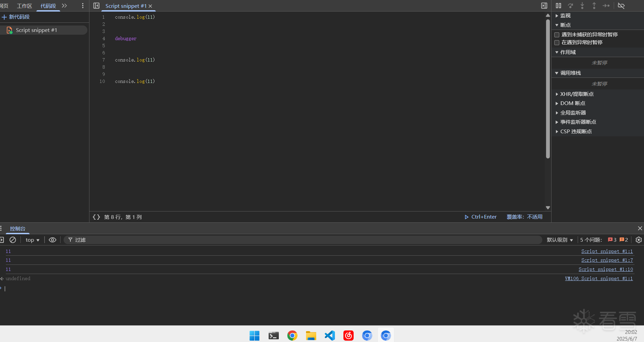Screen dimensions: 644x342
Task: Switch to the 网页 tab
Action: pos(4,6)
